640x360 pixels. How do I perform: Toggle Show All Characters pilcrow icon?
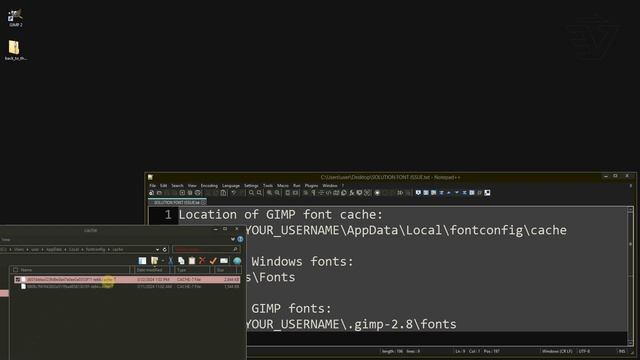coord(313,193)
